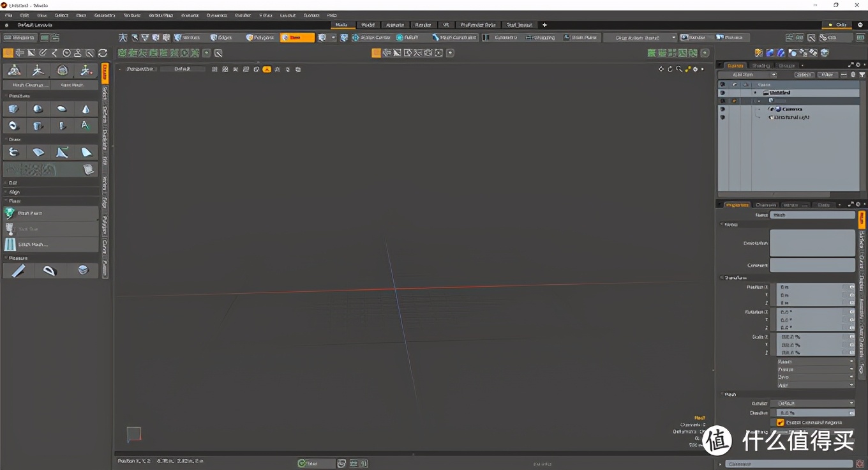This screenshot has height=470, width=868.
Task: Open the Drop Action dropdown
Action: point(640,38)
